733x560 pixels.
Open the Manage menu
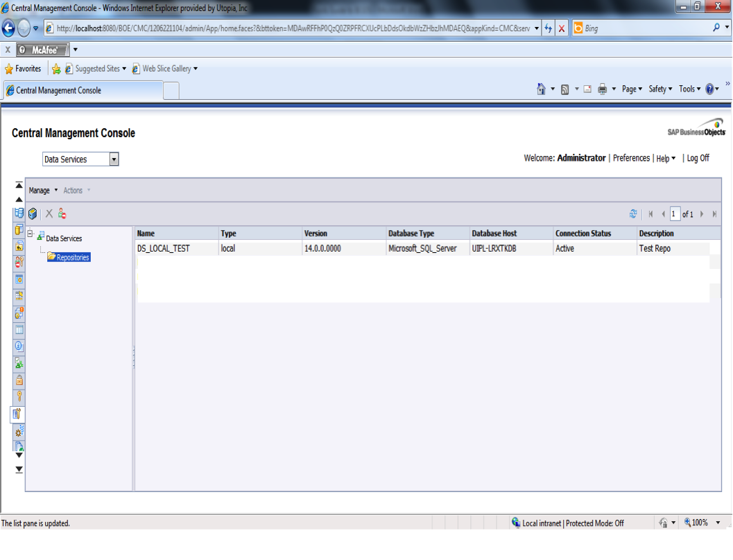43,191
